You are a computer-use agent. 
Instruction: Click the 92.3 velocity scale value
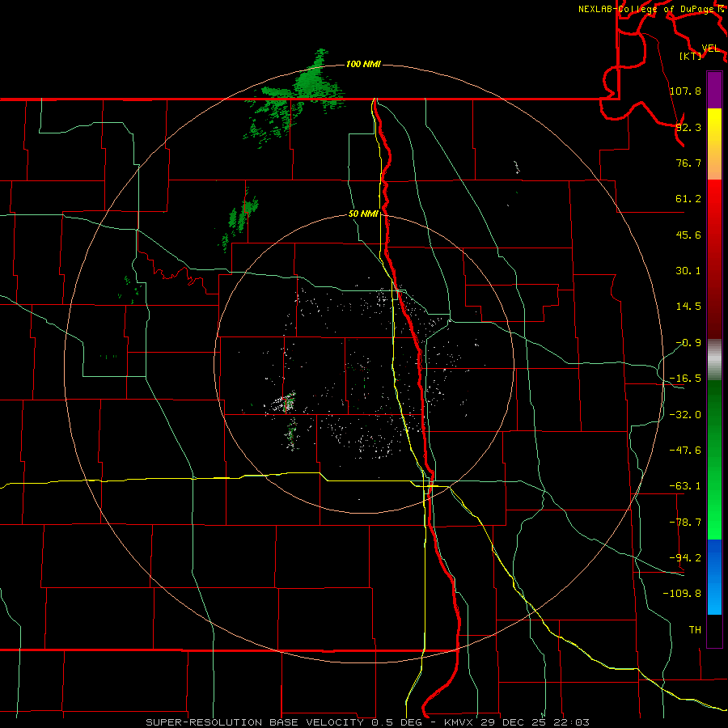tap(688, 127)
